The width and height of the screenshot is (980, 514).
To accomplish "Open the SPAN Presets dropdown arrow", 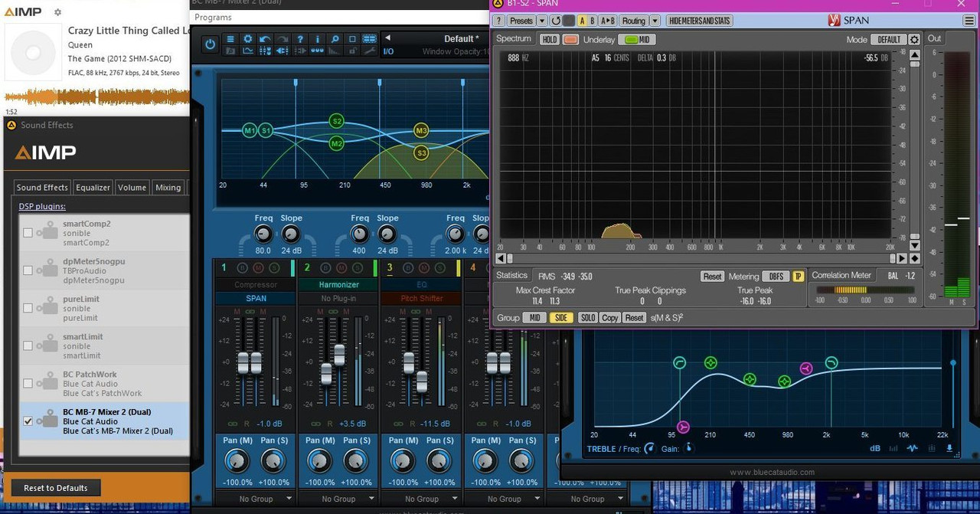I will pyautogui.click(x=542, y=21).
